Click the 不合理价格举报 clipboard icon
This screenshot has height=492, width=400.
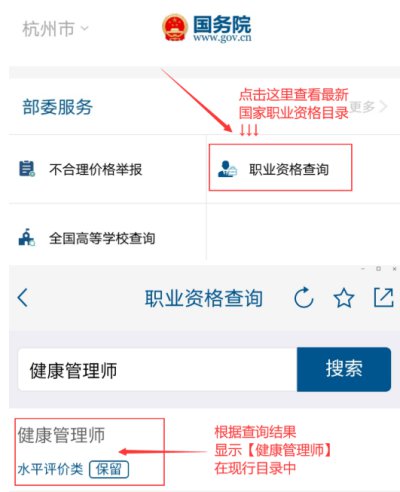click(x=27, y=169)
